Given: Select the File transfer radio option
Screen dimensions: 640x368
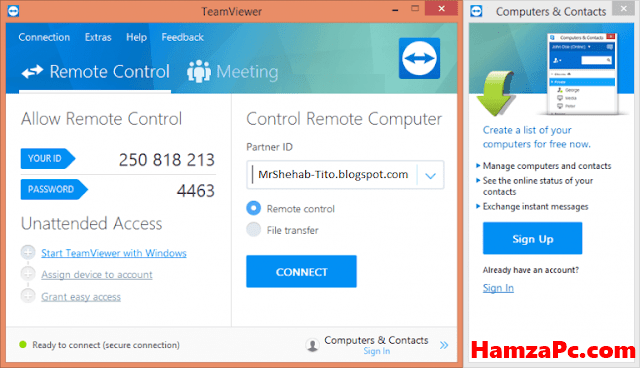Looking at the screenshot, I should (x=253, y=230).
